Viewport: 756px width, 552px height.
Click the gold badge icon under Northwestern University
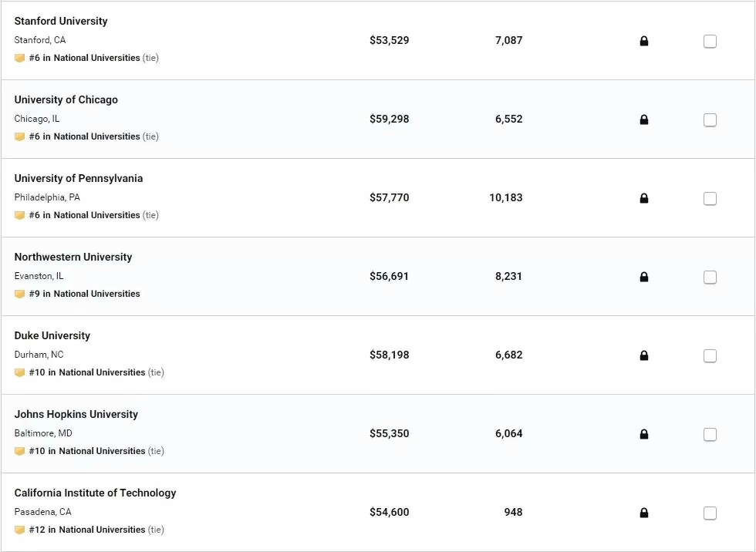pos(19,294)
